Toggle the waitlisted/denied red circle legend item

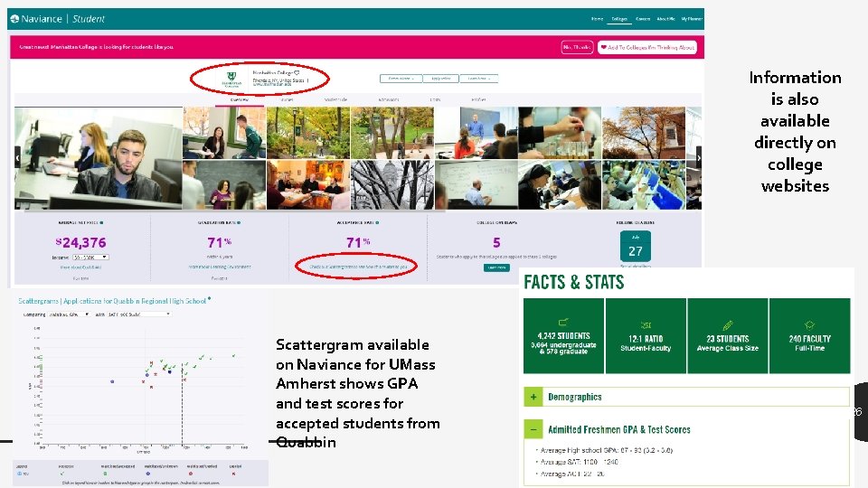191,474
